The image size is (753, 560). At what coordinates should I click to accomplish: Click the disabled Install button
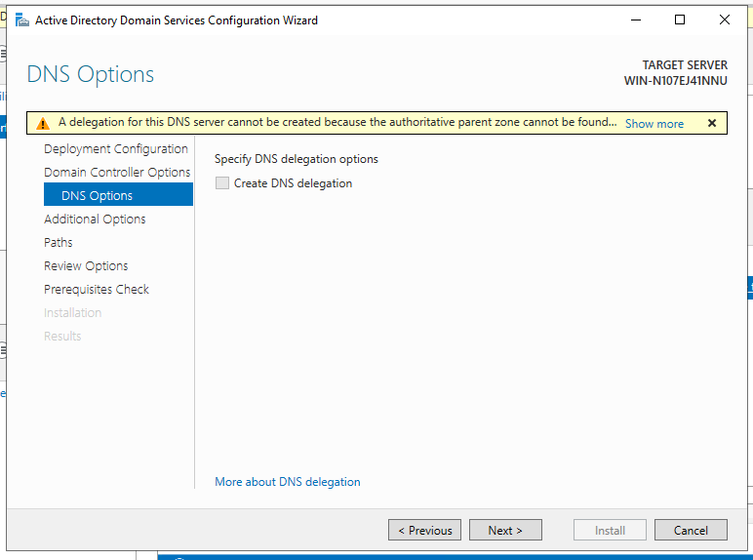[610, 530]
